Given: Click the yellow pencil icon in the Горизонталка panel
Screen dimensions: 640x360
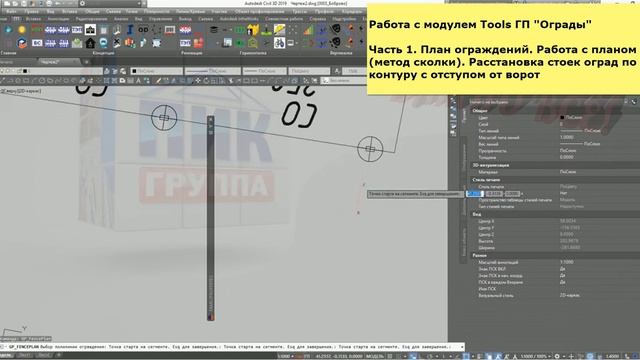Looking at the screenshot, I should 280,29.
